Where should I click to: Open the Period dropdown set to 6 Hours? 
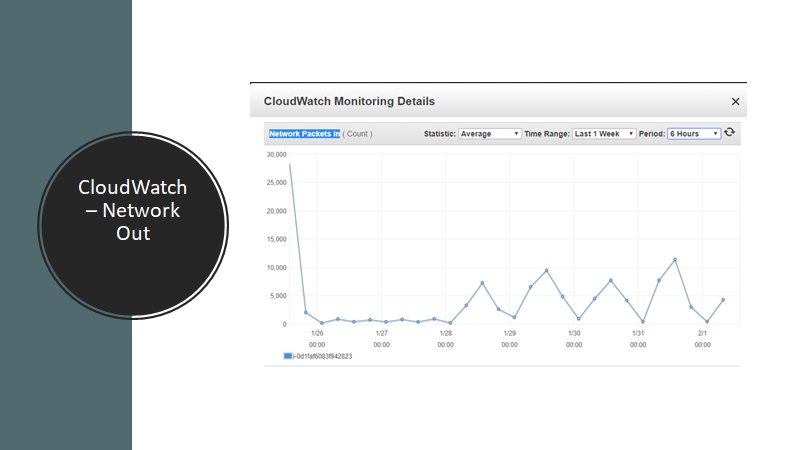(x=694, y=134)
